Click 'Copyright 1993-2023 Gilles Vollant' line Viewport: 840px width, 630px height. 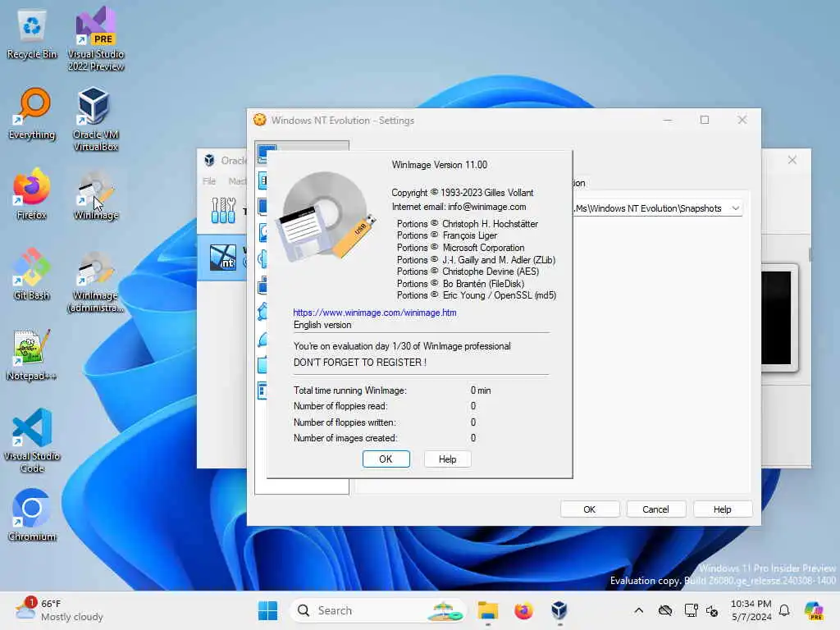(x=463, y=193)
